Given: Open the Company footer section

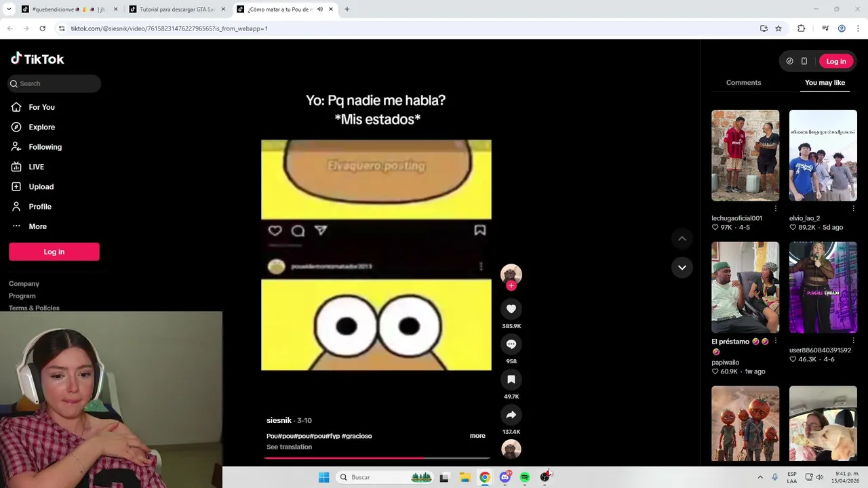Looking at the screenshot, I should 24,284.
